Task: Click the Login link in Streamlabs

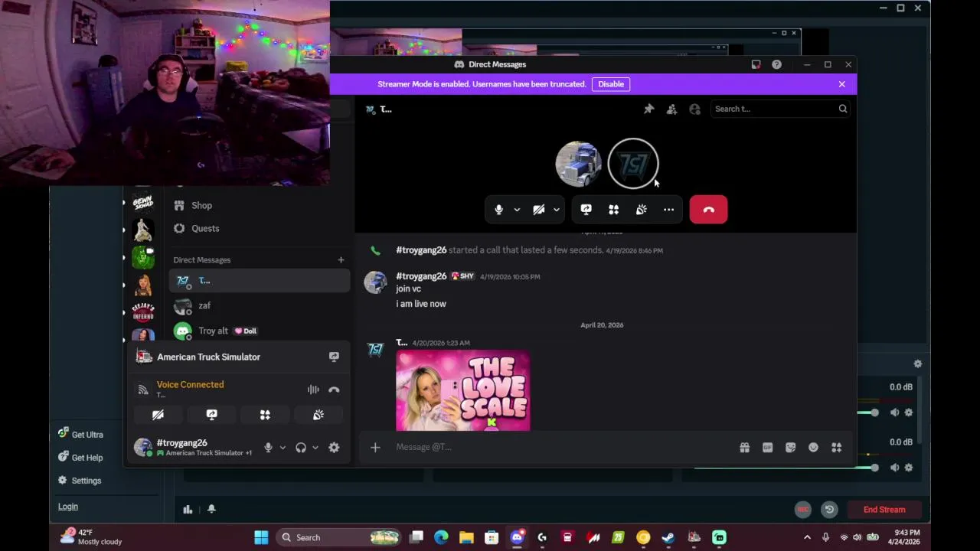Action: point(68,507)
